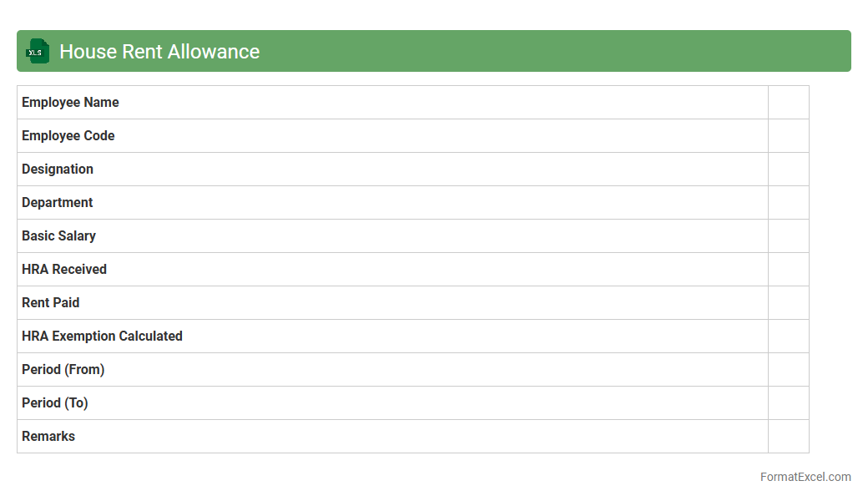Click empty value cell beside Employee Code

(788, 135)
